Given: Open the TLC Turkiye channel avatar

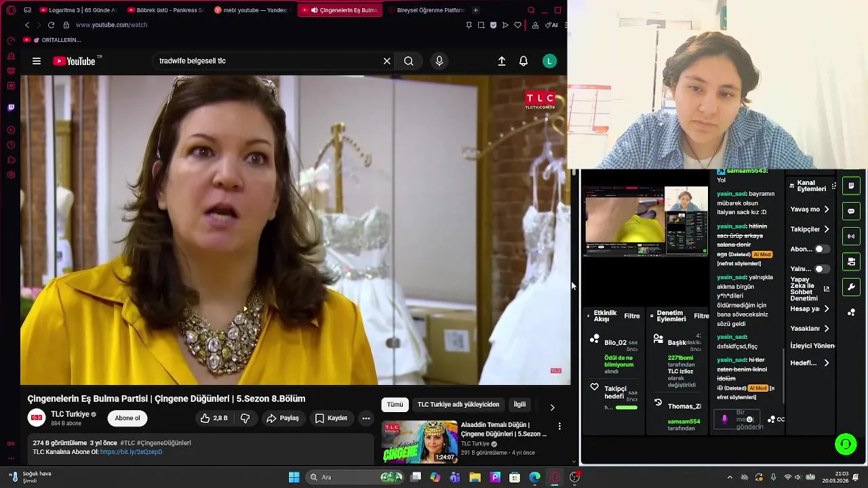Looking at the screenshot, I should coord(37,418).
